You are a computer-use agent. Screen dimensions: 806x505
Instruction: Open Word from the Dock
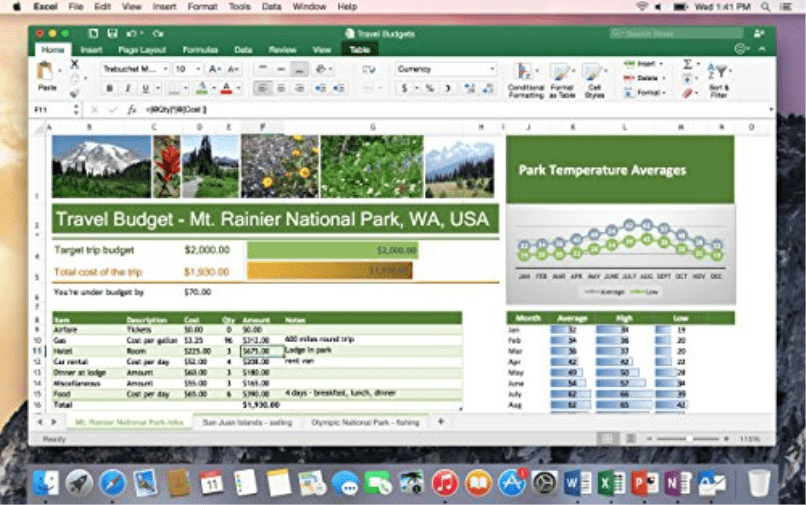(577, 483)
